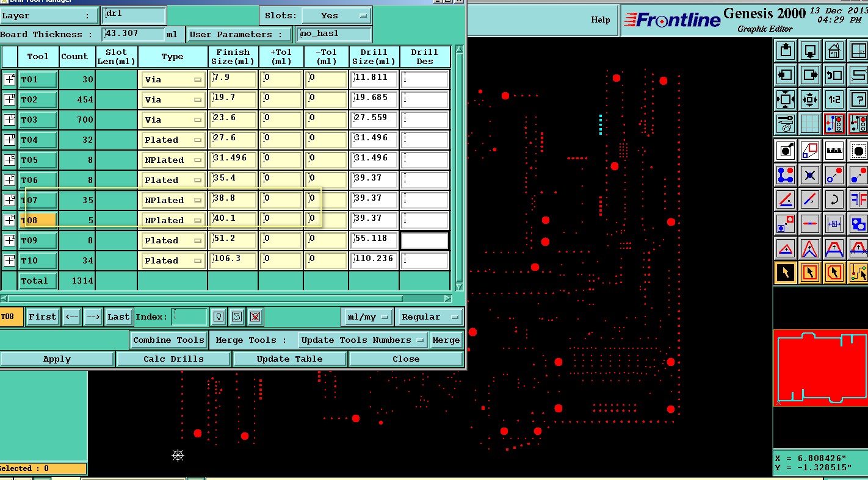Pan view down with the down-arrow icon
This screenshot has width=868, height=480.
click(x=809, y=51)
